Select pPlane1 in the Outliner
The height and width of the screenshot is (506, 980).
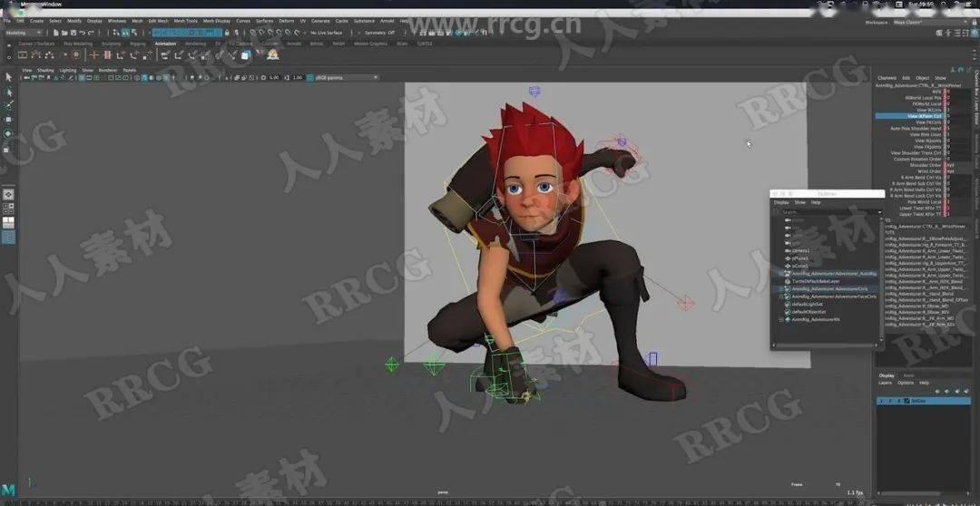coord(800,258)
